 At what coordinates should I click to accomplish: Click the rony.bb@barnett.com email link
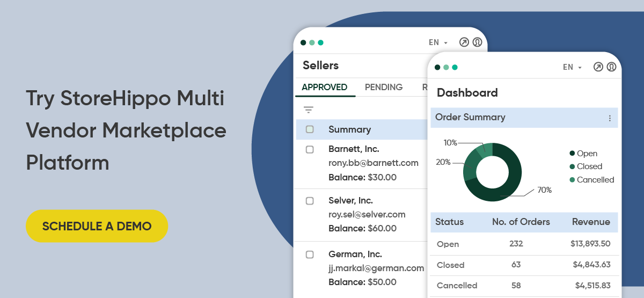[374, 163]
